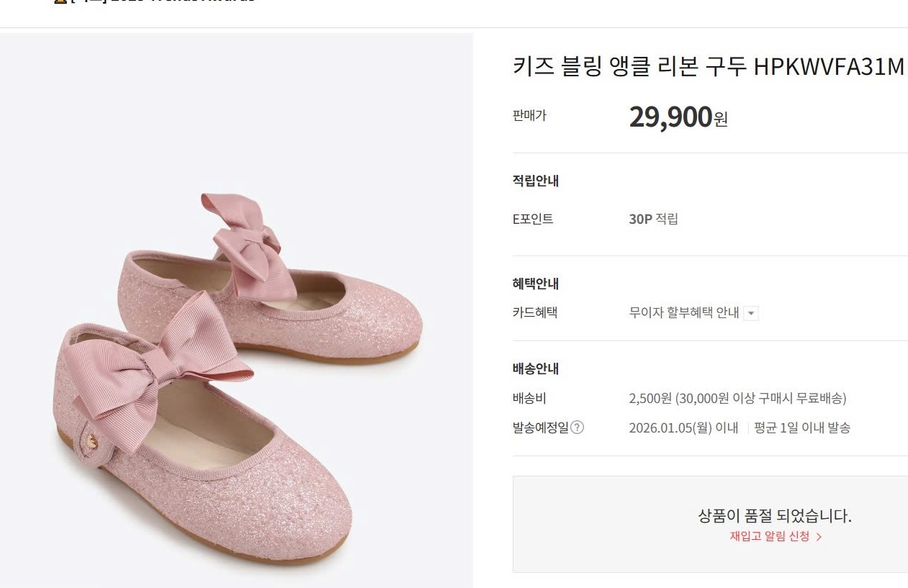The height and width of the screenshot is (588, 908).
Task: Click the 적립안내 section heading
Action: click(536, 181)
